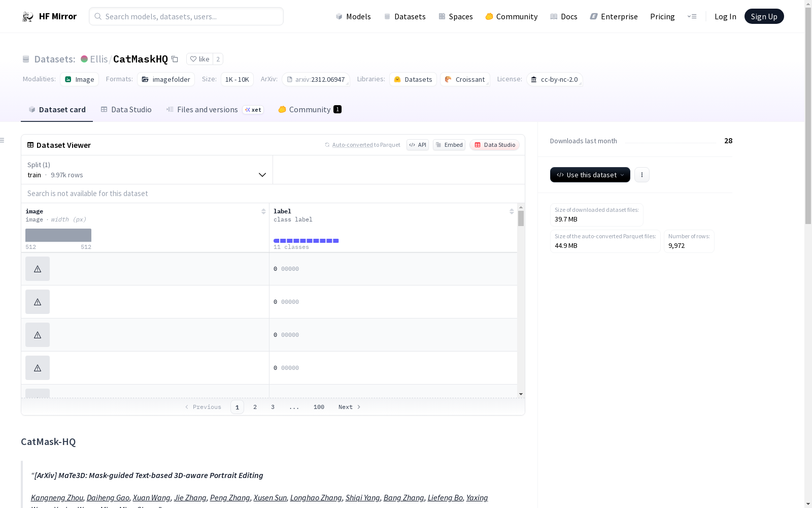Image resolution: width=812 pixels, height=508 pixels.
Task: Focus the search models and datasets field
Action: pyautogui.click(x=186, y=16)
